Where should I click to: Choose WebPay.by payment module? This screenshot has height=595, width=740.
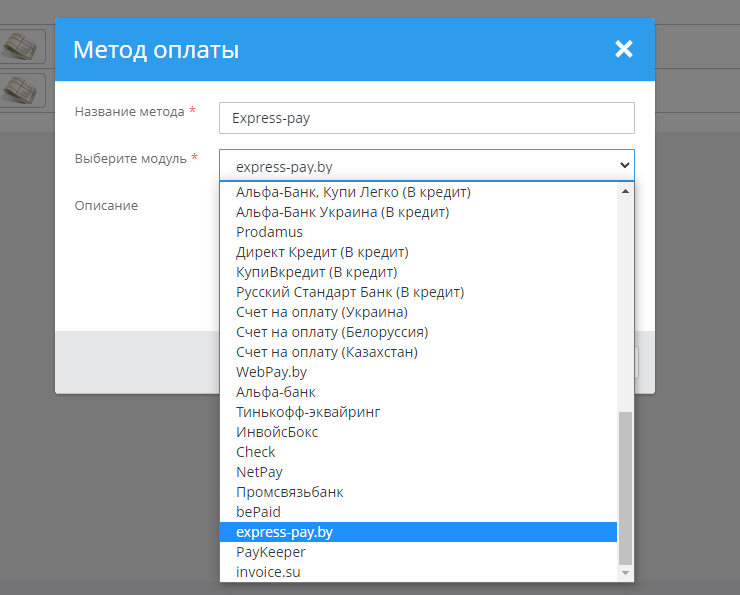271,372
